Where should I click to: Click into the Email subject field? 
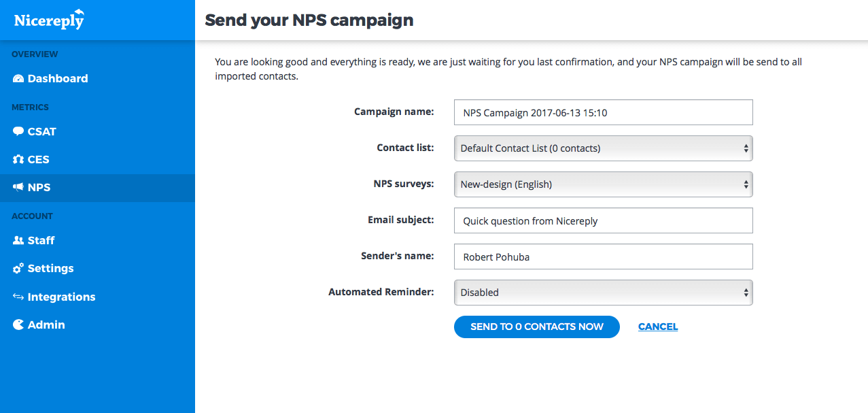604,220
